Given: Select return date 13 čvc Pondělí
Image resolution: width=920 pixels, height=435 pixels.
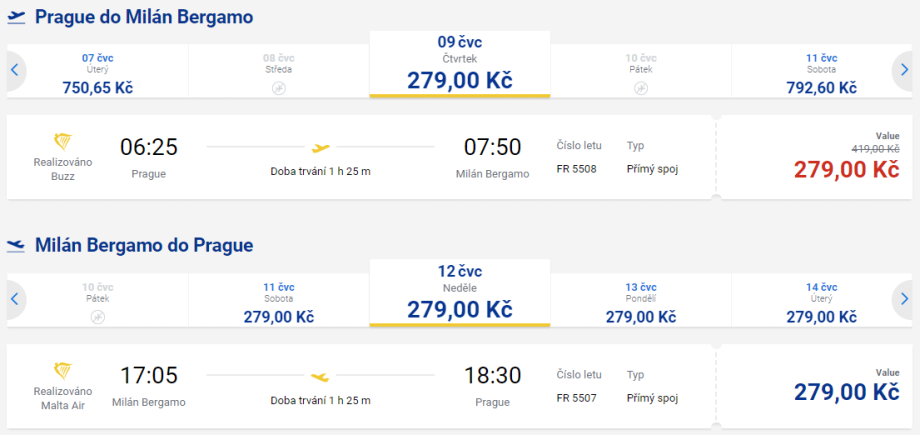Looking at the screenshot, I should click(x=641, y=302).
